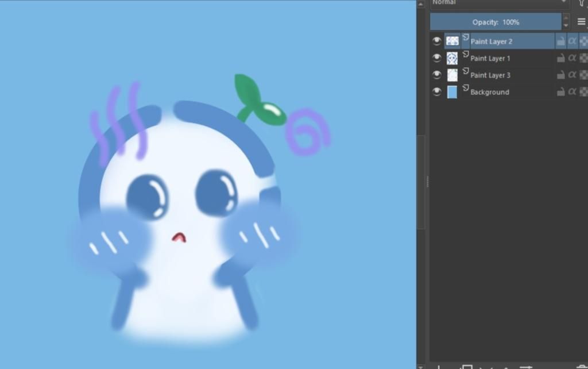Screen dimensions: 588x369
Task: Toggle inherit alpha checker icon on Paint Layer 3
Action: (584, 75)
